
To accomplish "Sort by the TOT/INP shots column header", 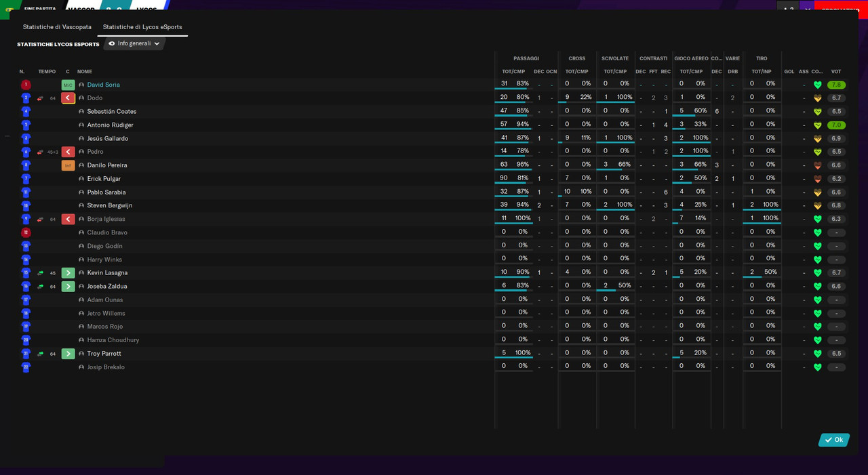I will pos(762,71).
